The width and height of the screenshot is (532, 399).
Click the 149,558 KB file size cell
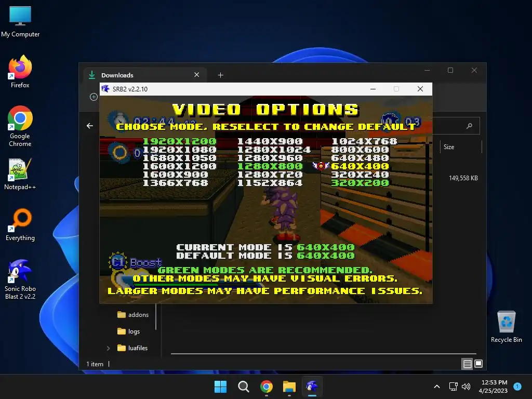click(463, 178)
